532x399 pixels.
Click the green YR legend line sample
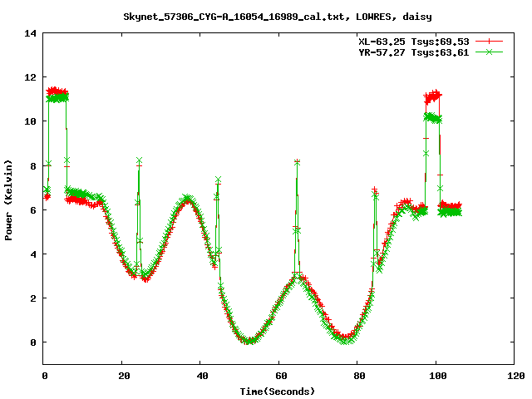(489, 52)
